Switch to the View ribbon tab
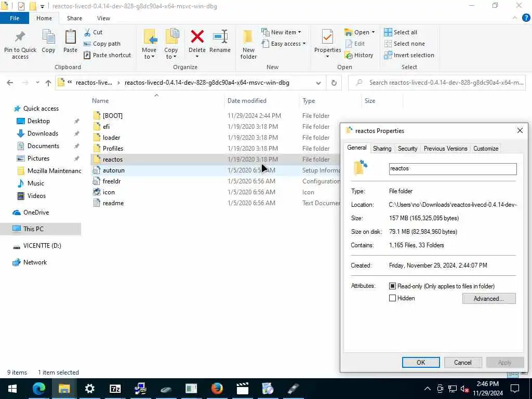 (103, 18)
